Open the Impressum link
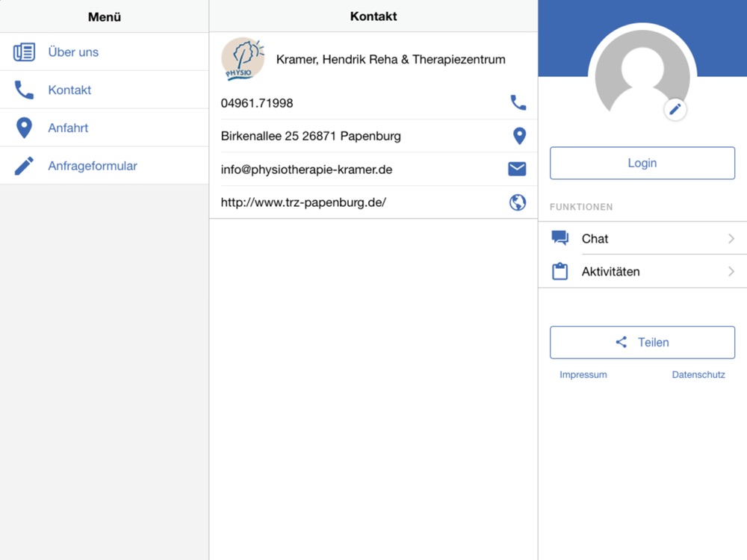 583,375
